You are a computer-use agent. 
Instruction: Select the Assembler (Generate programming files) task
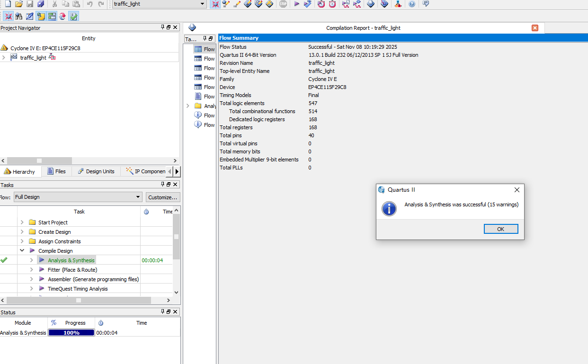click(x=93, y=279)
